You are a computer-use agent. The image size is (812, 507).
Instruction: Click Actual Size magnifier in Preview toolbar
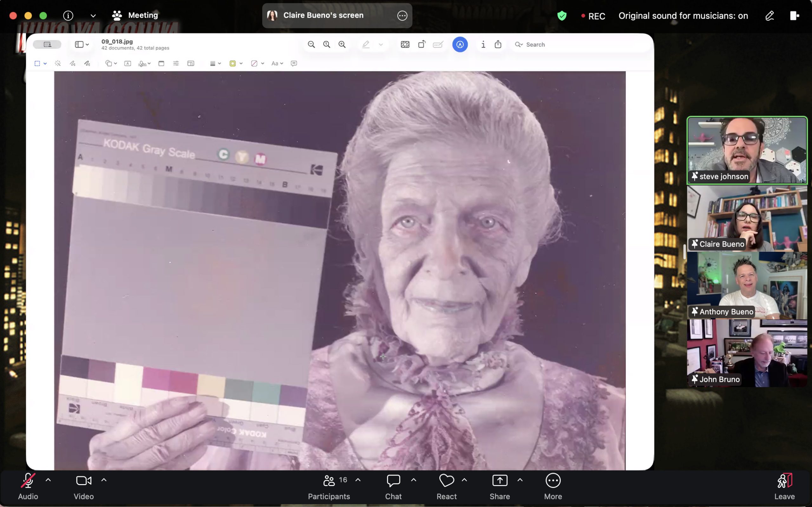point(327,44)
